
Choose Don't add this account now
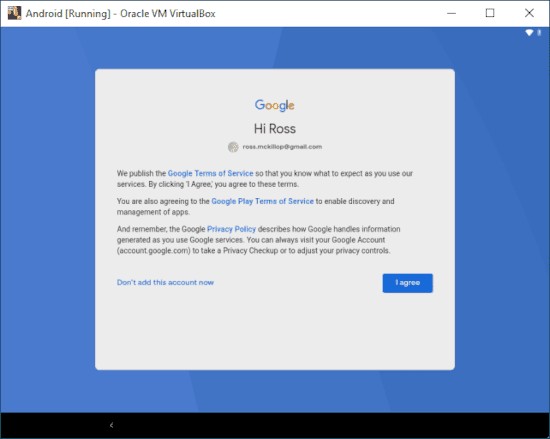tap(165, 282)
